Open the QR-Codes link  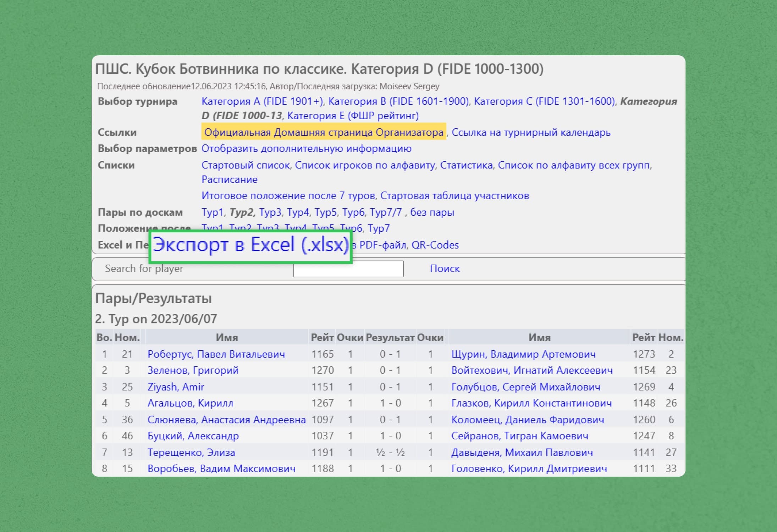coord(435,245)
